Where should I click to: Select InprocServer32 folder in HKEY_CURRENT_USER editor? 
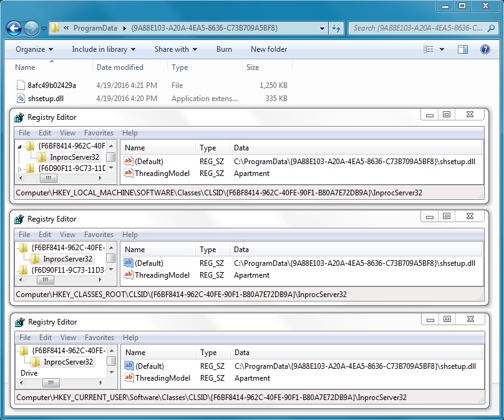[x=68, y=362]
